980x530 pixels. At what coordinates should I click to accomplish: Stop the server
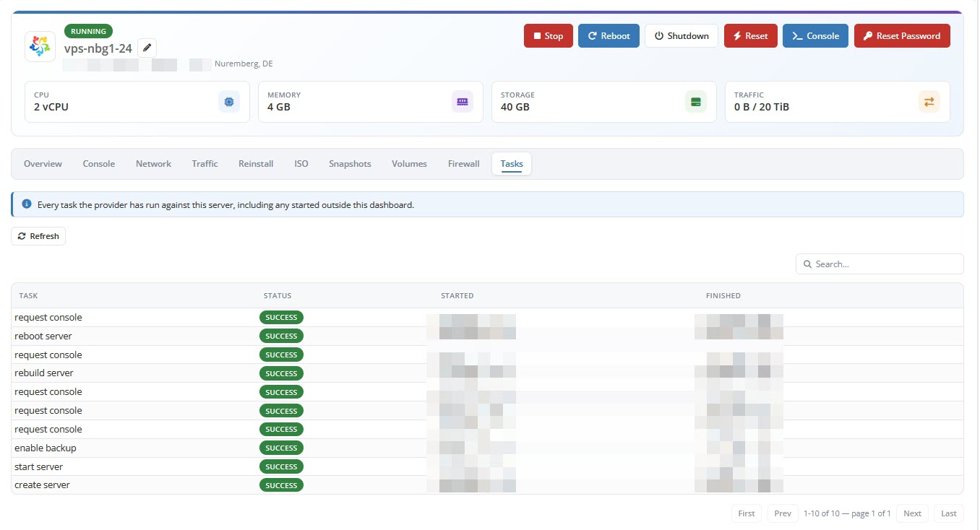click(549, 36)
